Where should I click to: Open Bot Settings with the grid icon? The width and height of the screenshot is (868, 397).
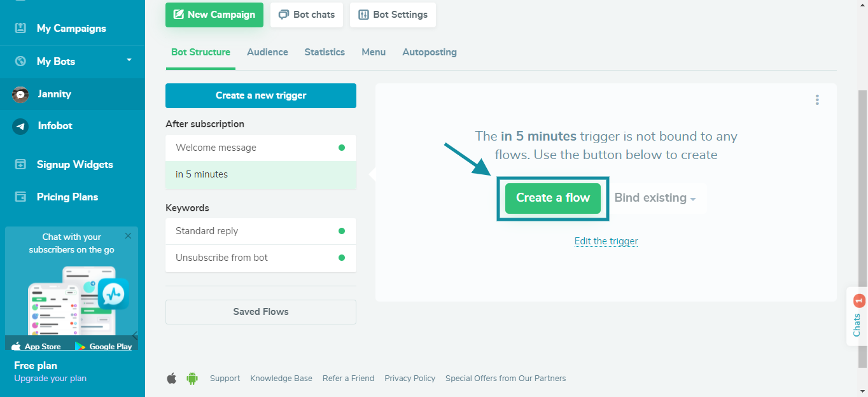coord(363,15)
